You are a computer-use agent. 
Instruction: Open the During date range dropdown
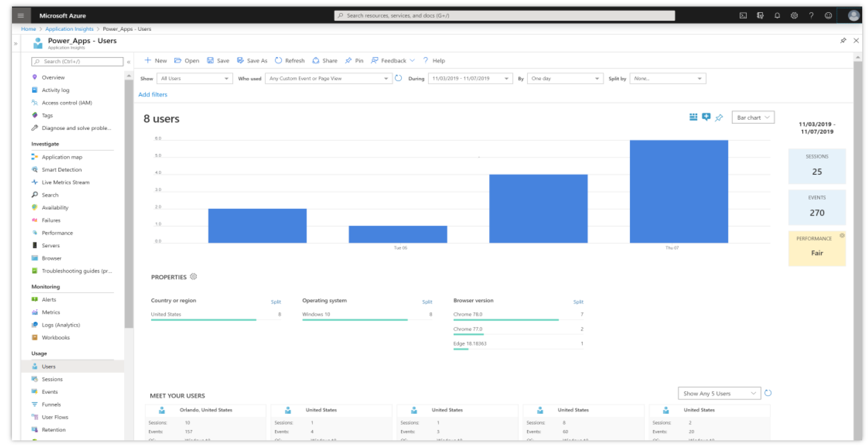coord(470,78)
